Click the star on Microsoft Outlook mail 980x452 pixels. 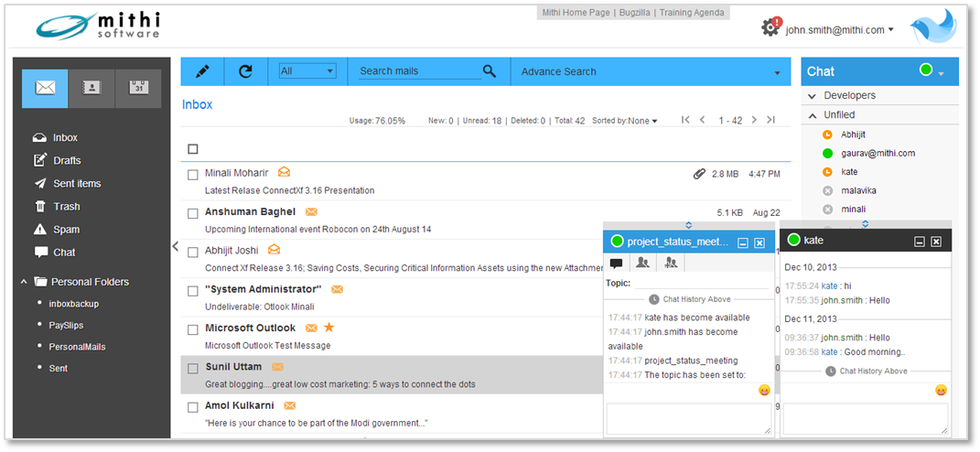click(328, 328)
